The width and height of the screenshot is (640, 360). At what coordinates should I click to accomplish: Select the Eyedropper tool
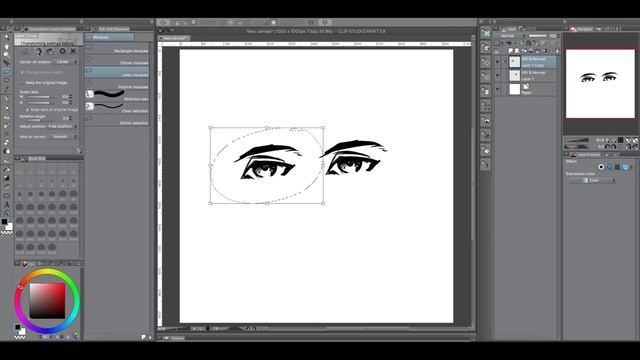(7, 89)
